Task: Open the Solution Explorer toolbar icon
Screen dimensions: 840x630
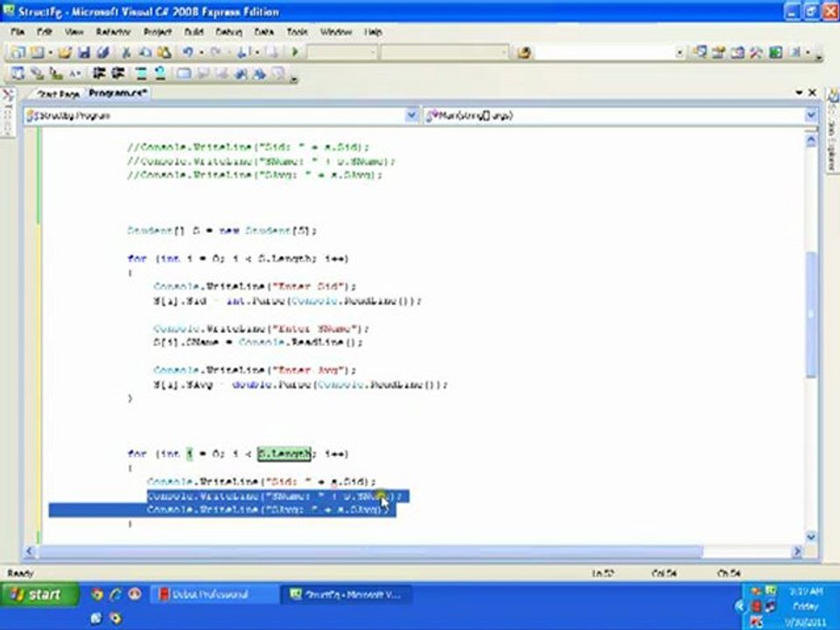Action: coord(699,52)
